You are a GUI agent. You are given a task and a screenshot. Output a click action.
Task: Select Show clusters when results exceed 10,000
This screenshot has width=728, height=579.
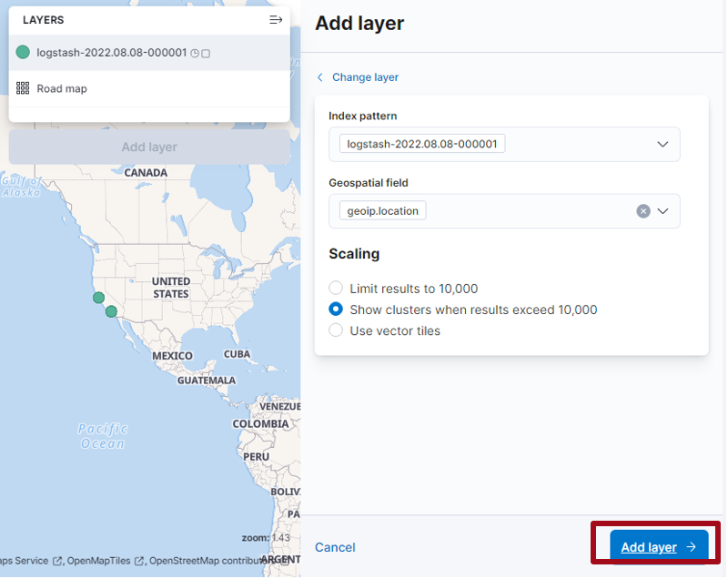point(337,310)
